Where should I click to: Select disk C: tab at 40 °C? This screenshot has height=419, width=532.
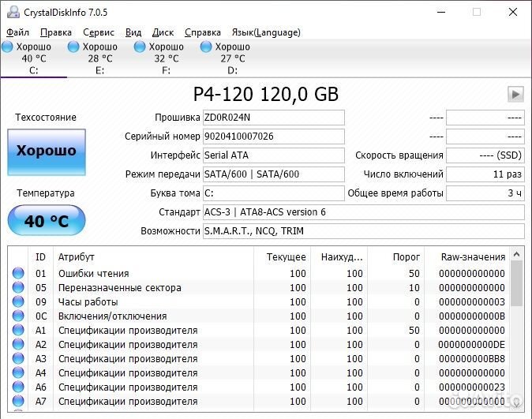tap(34, 58)
